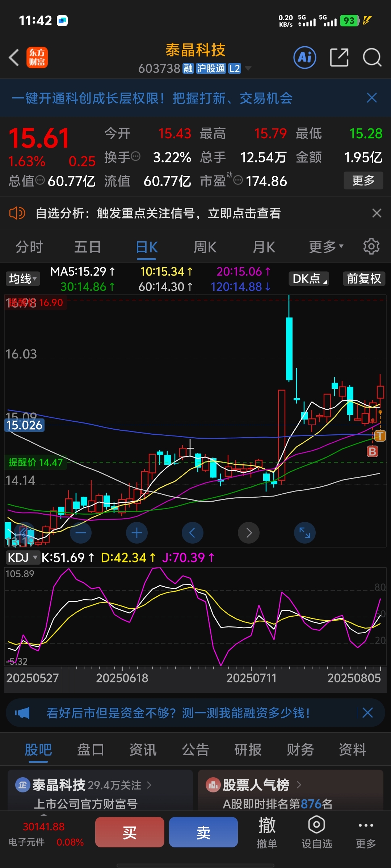Tap the 自选分析 speaker icon
The height and width of the screenshot is (868, 391).
click(17, 213)
